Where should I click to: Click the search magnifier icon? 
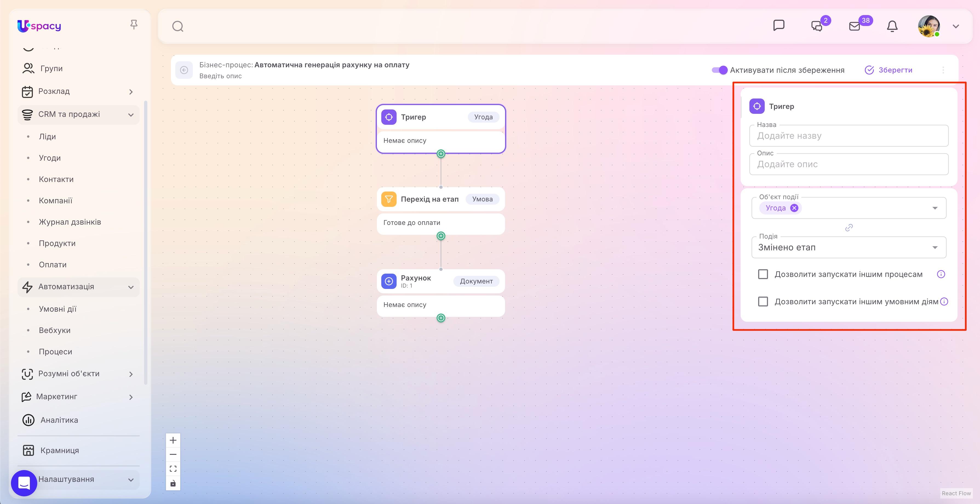tap(178, 26)
